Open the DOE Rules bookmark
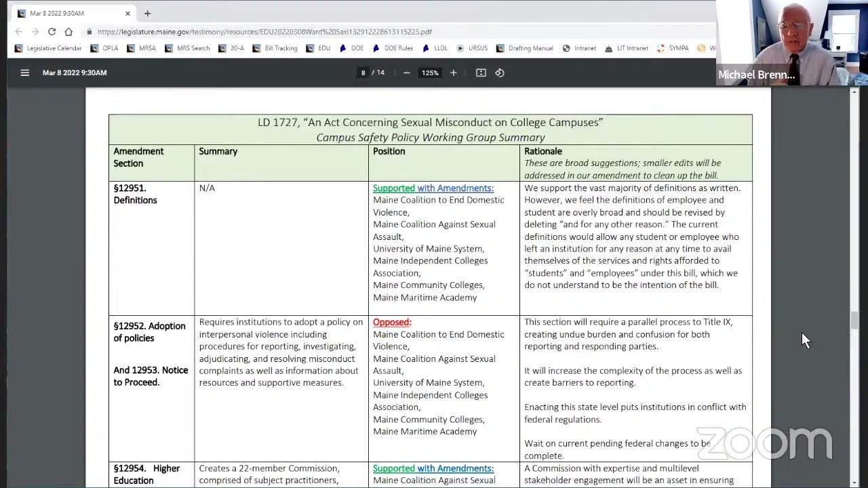 (392, 48)
